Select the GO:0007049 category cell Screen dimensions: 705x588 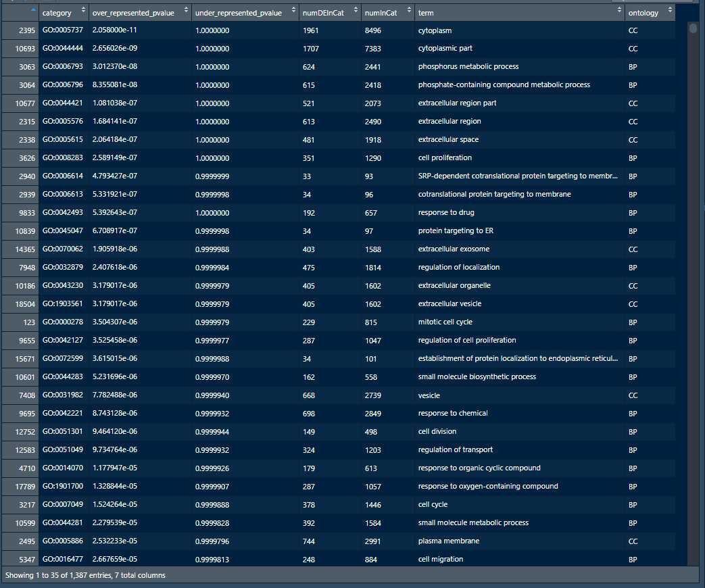point(62,504)
